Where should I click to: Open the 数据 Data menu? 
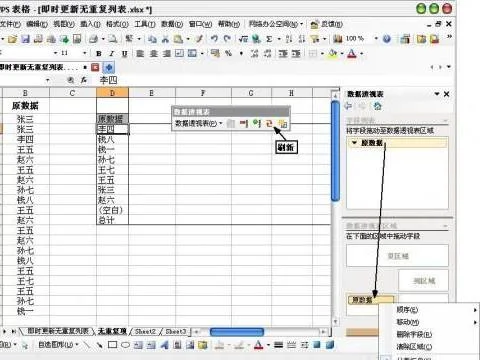(x=172, y=24)
